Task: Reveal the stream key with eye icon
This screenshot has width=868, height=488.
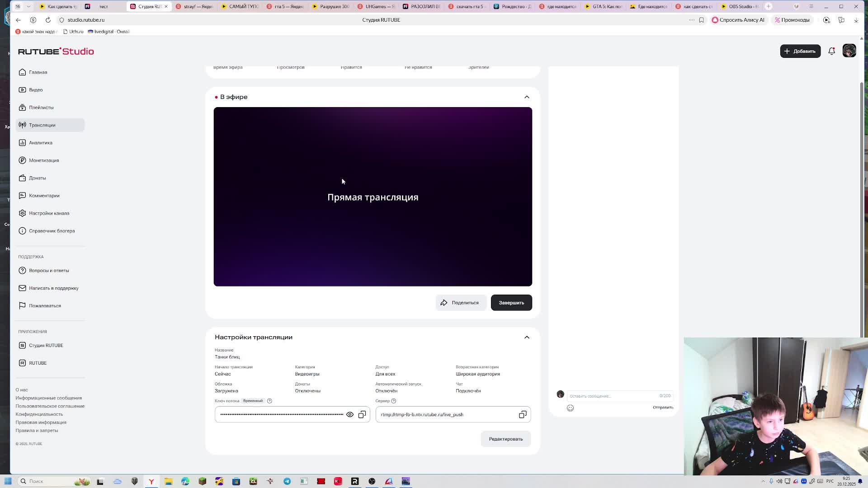Action: pos(349,414)
